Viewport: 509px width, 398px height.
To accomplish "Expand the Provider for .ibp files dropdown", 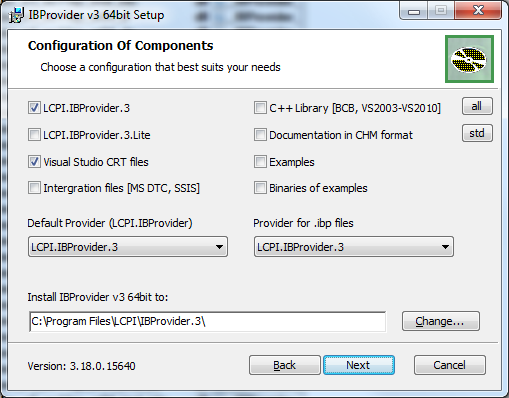I will [x=354, y=247].
